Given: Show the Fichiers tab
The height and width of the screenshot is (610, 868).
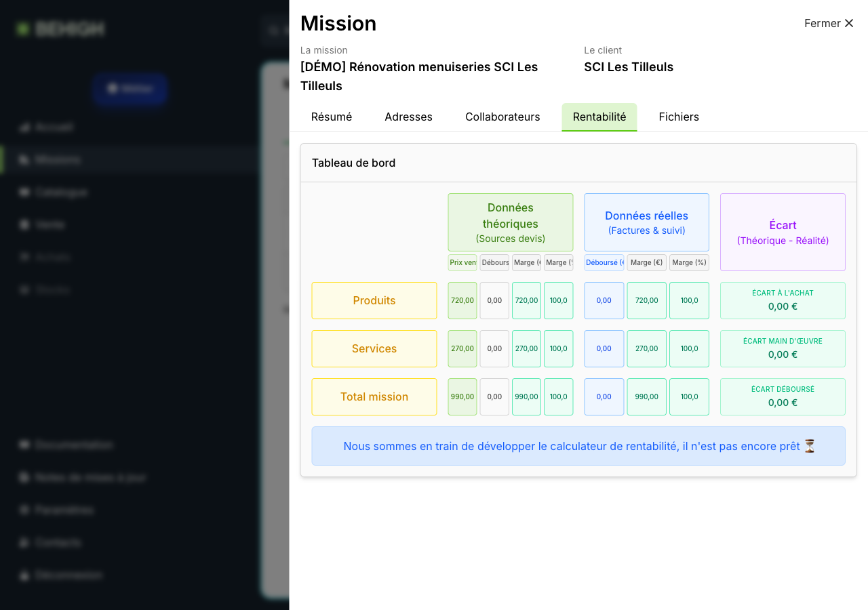Looking at the screenshot, I should [x=679, y=117].
